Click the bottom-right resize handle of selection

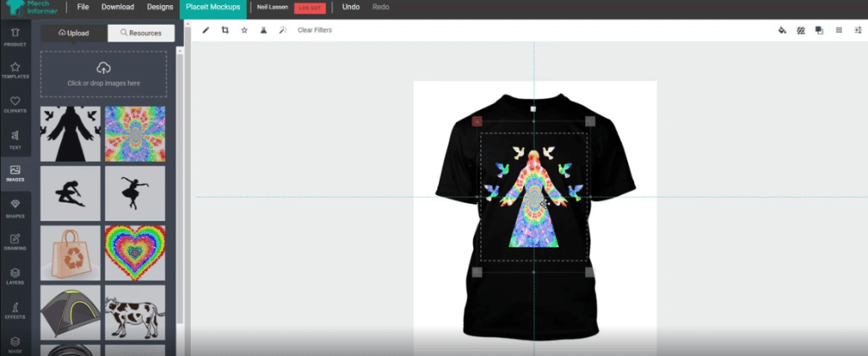click(x=590, y=272)
